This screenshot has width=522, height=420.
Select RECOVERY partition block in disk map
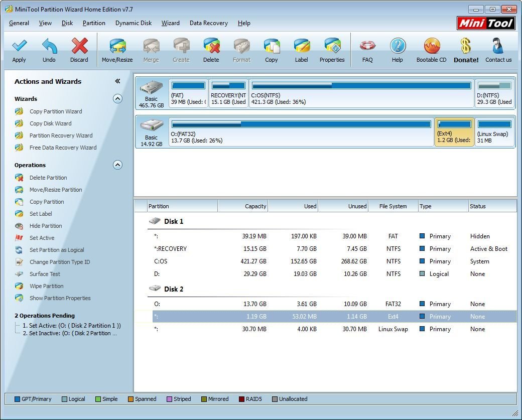click(x=228, y=93)
